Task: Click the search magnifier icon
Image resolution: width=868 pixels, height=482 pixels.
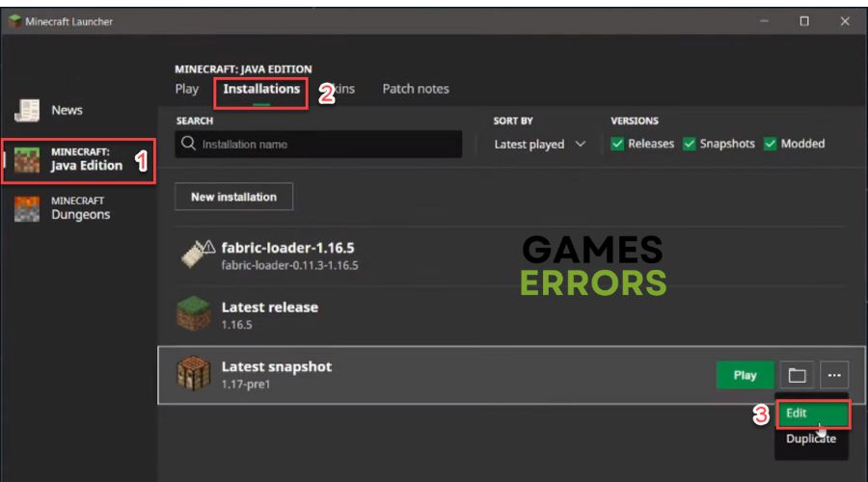Action: tap(188, 144)
